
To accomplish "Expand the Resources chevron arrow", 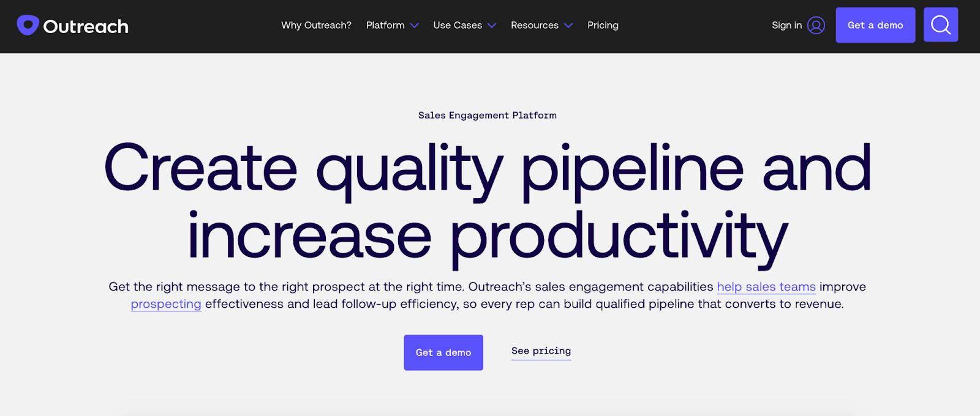I will point(568,26).
